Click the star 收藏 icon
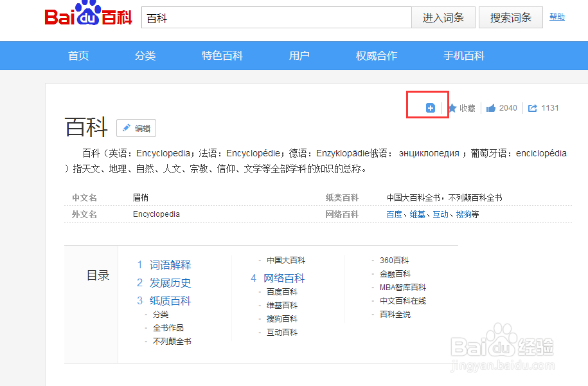Screen dimensions: 588x386 tap(452, 108)
